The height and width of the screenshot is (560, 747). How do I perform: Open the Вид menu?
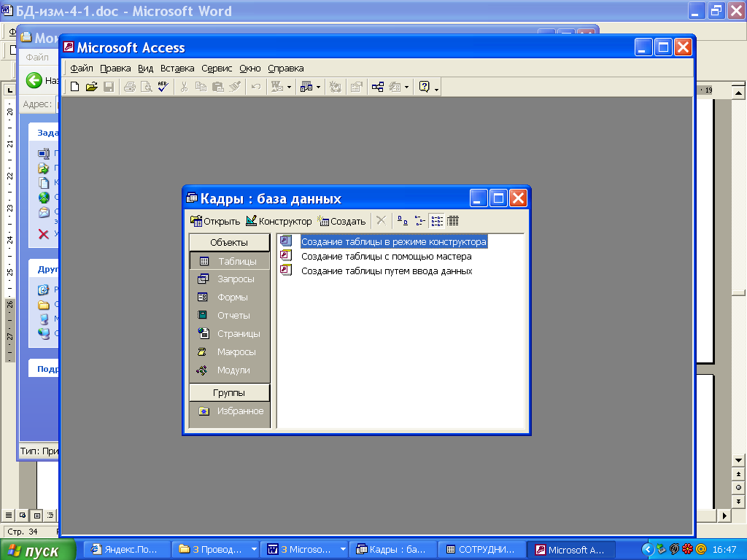point(145,68)
